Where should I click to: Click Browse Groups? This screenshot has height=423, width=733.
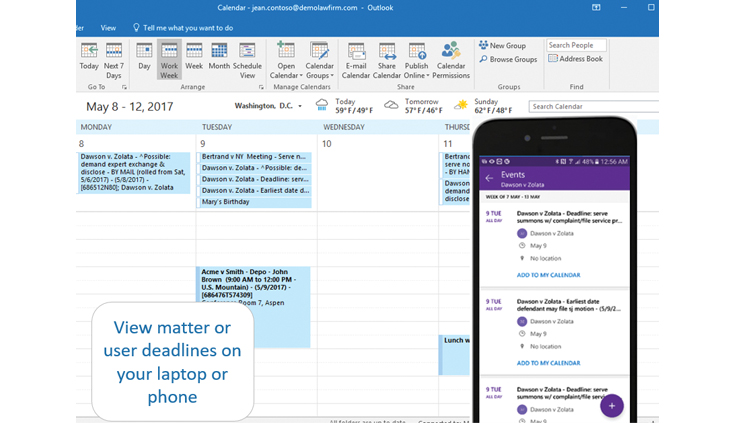(x=508, y=59)
